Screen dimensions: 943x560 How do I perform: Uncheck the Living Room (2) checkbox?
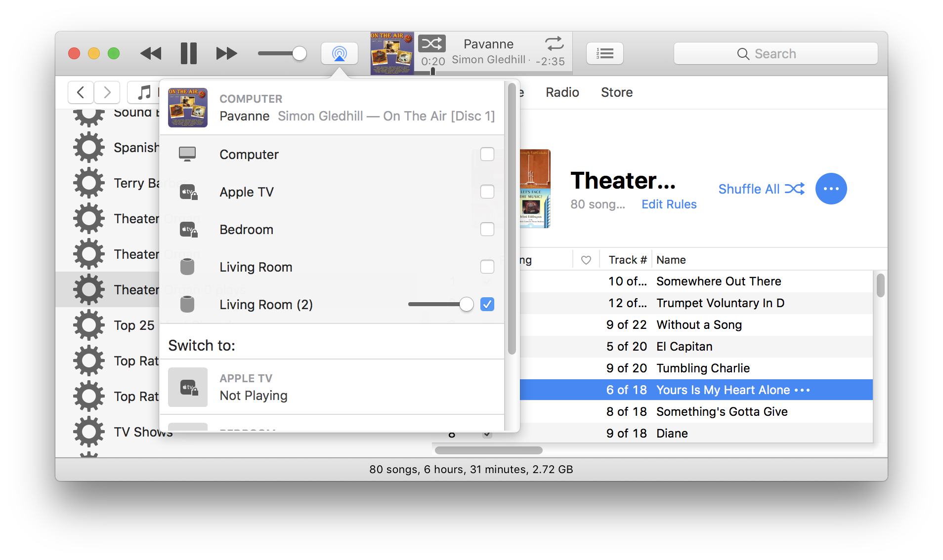click(x=487, y=304)
